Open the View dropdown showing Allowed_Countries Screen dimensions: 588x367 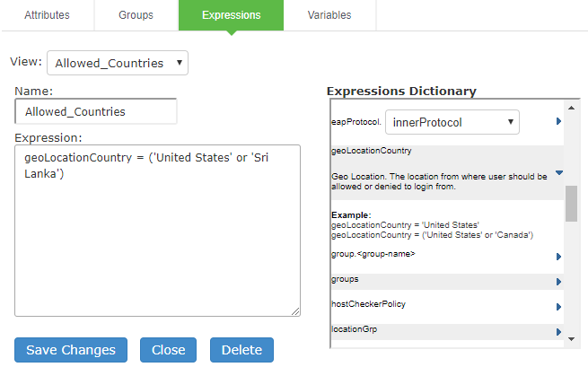[x=118, y=64]
